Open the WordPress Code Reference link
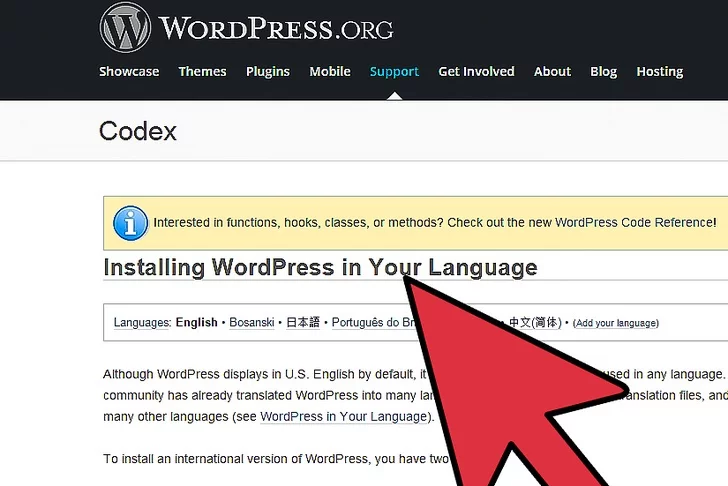 635,223
